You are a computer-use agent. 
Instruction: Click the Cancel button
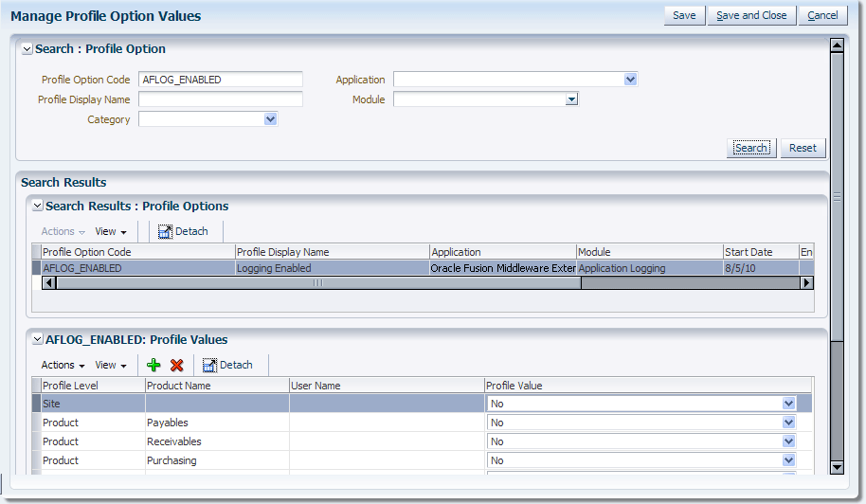coord(822,15)
